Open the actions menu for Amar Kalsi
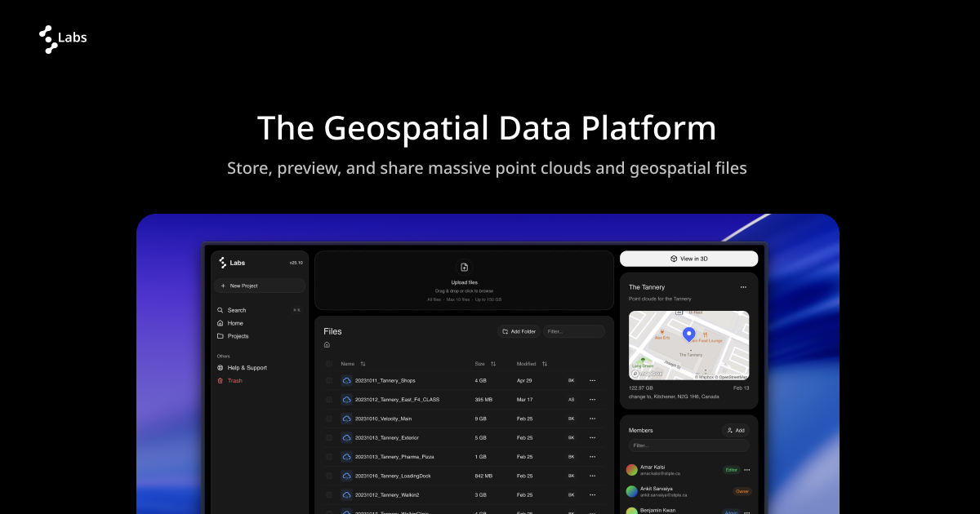This screenshot has height=514, width=980. (x=746, y=470)
